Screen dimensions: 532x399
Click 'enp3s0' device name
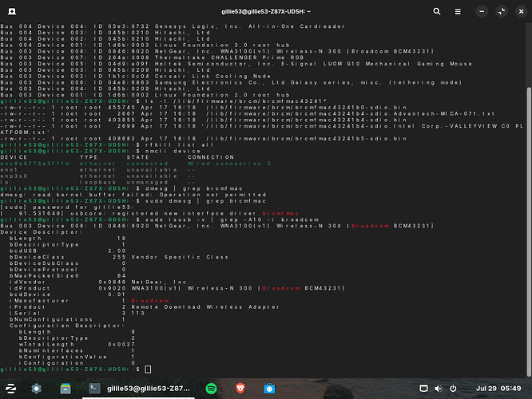[14, 176]
